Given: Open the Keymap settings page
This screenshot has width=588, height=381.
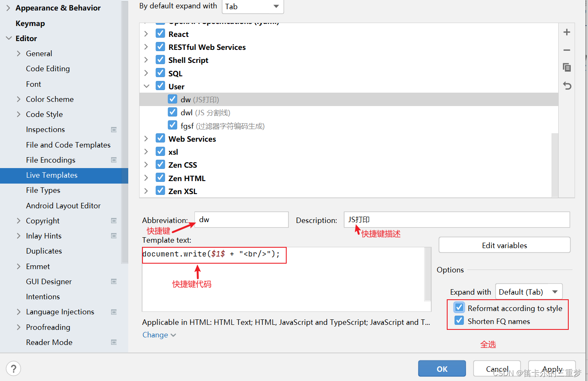Looking at the screenshot, I should 30,23.
